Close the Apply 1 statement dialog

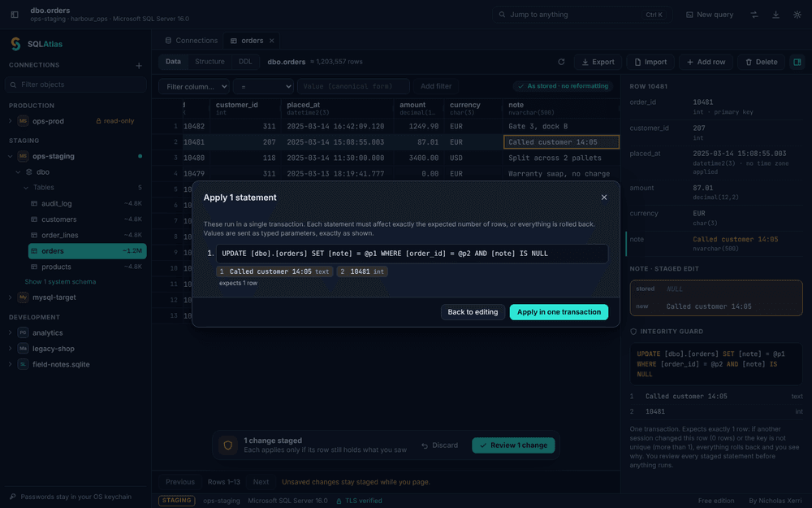pos(604,197)
